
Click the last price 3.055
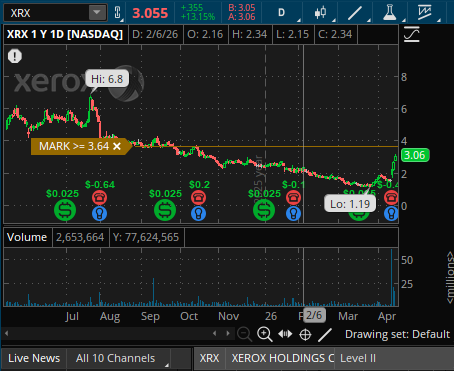pos(150,13)
